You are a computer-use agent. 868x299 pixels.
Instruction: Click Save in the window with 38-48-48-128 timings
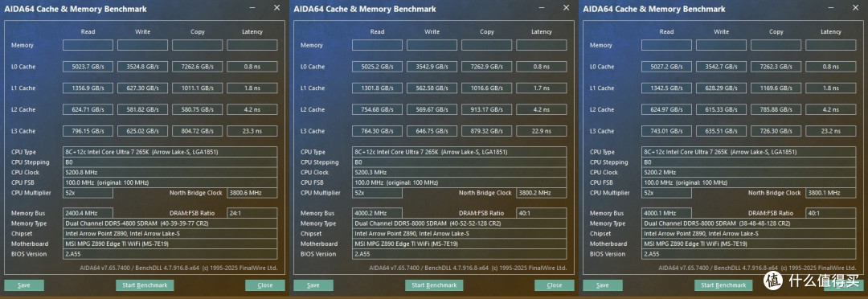(x=603, y=285)
